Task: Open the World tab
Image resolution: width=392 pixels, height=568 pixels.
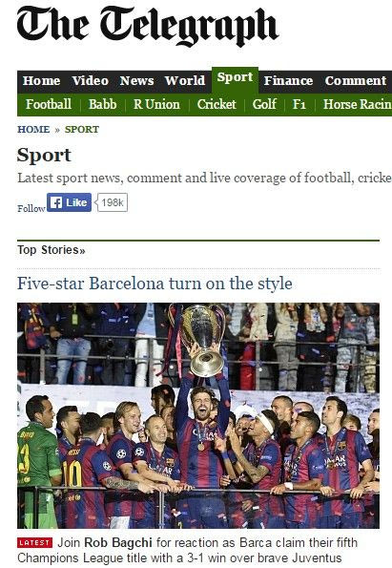Action: pos(185,81)
